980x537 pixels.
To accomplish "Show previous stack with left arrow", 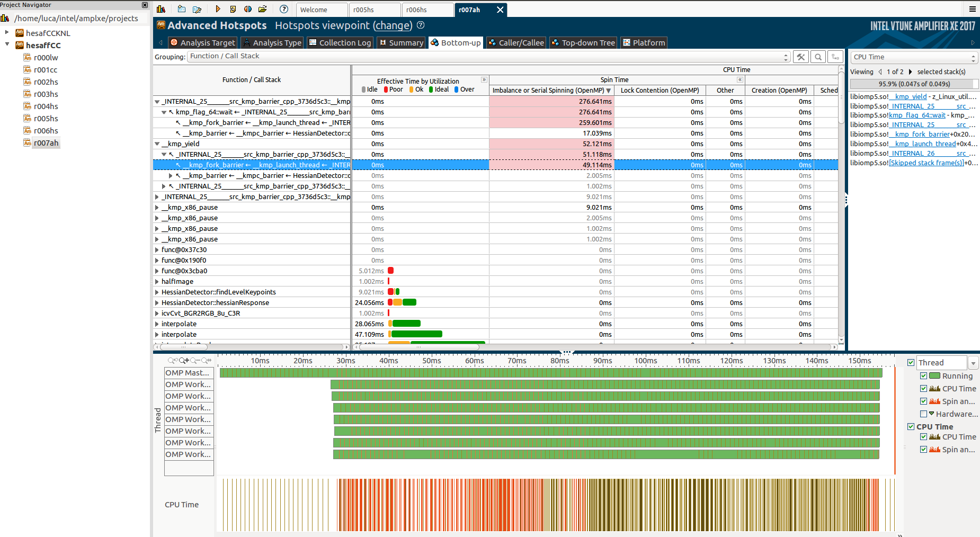I will 880,72.
